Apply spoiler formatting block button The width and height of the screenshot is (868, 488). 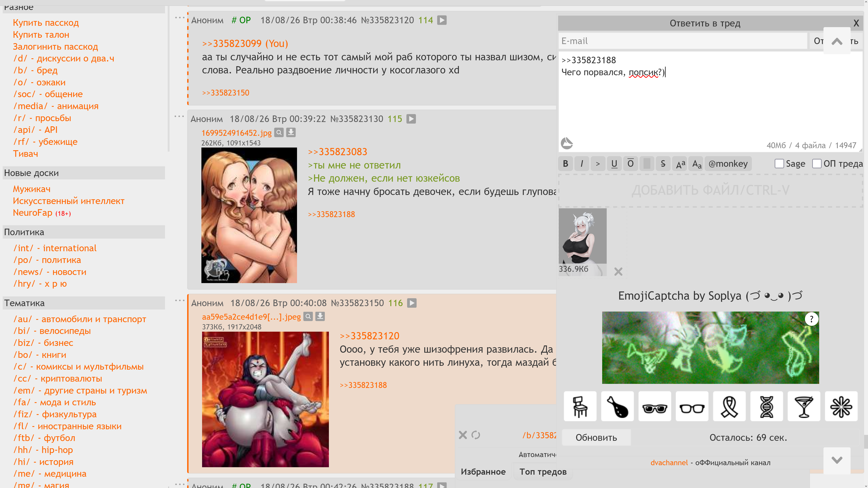647,164
